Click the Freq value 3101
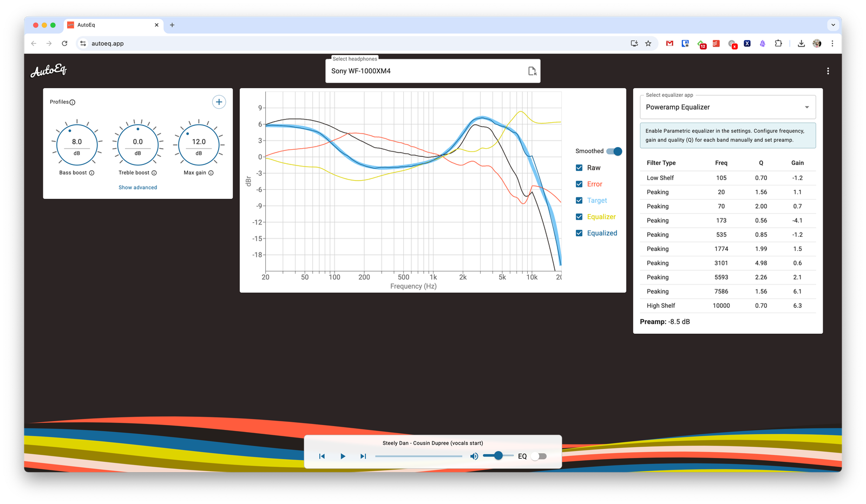 point(721,263)
